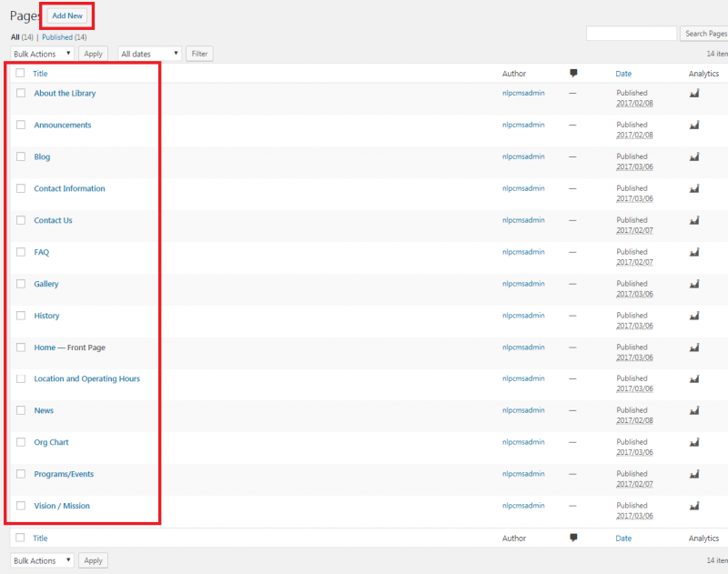Click the bottom Apply button
Viewport: 728px width, 574px height.
93,560
